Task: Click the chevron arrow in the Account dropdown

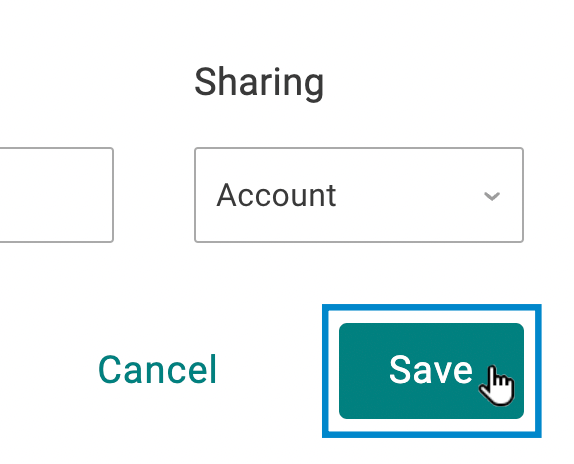Action: point(492,196)
